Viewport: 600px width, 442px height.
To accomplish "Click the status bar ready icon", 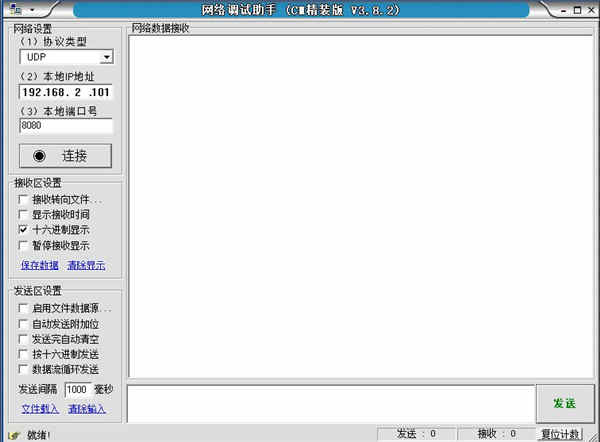I will [14, 435].
